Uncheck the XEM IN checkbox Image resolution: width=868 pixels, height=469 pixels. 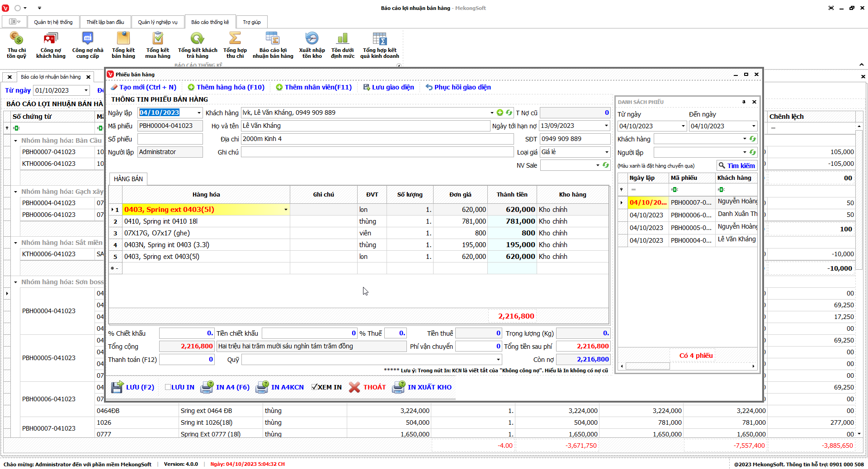315,387
